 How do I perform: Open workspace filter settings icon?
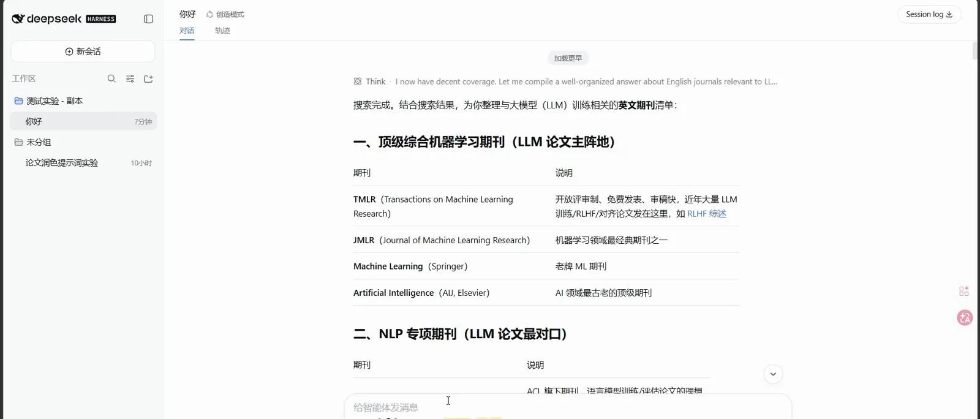click(x=130, y=78)
